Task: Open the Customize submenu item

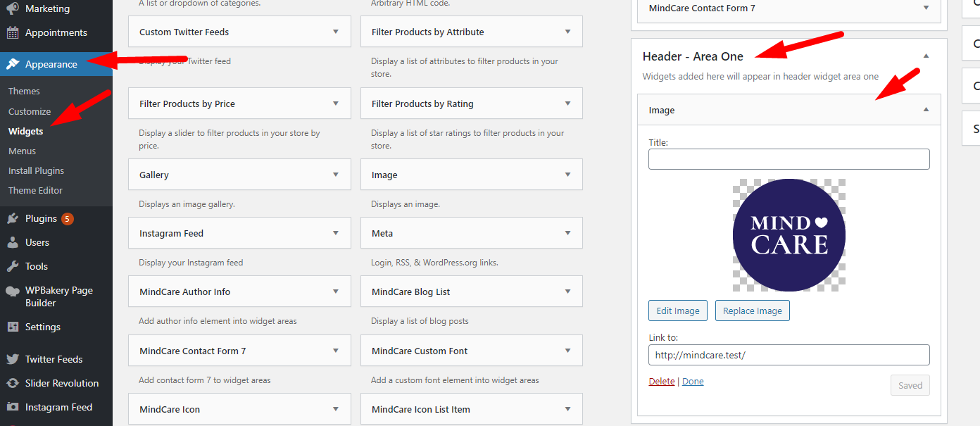Action: click(x=30, y=111)
